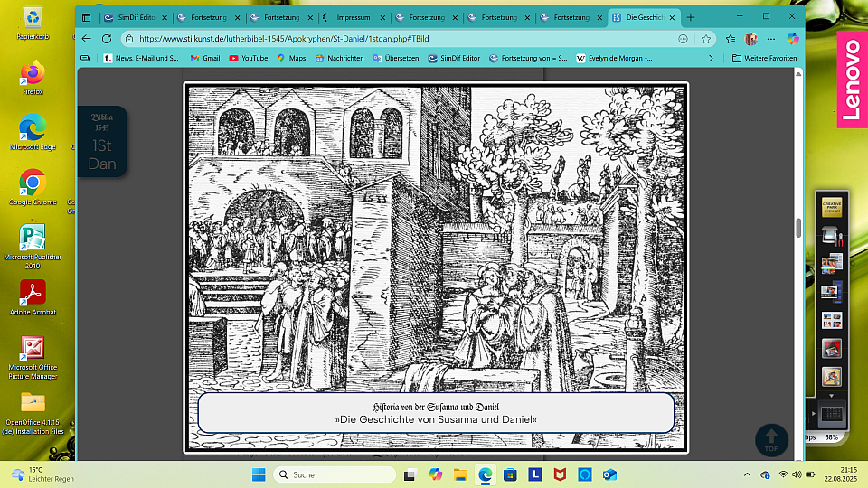The height and width of the screenshot is (488, 868).
Task: Click the taskbar Suche search box
Action: tap(335, 474)
